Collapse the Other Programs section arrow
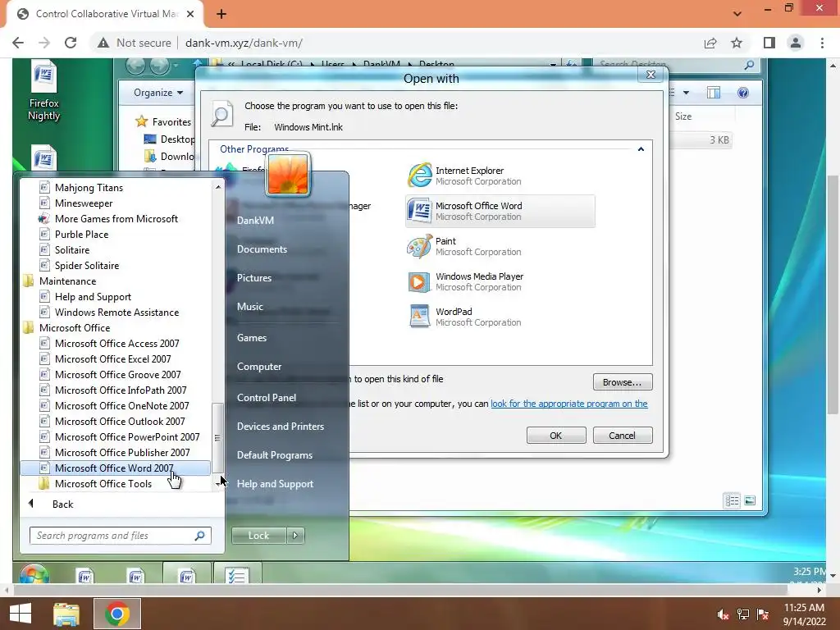The height and width of the screenshot is (630, 840). tap(641, 149)
